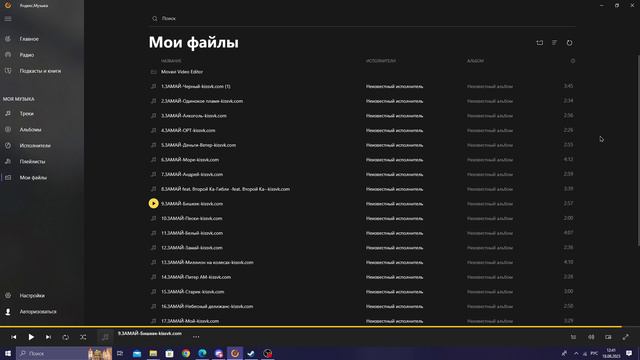Select track 1.ЗАМАЙ-Черный-kissvk.com (1)
Image resolution: width=640 pixels, height=360 pixels.
point(362,86)
